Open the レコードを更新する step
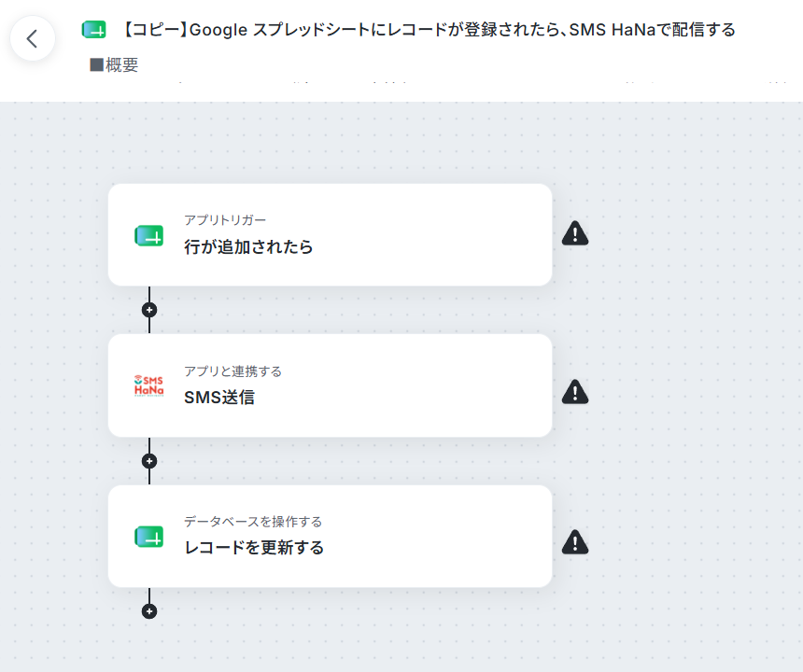The image size is (803, 672). click(x=331, y=537)
